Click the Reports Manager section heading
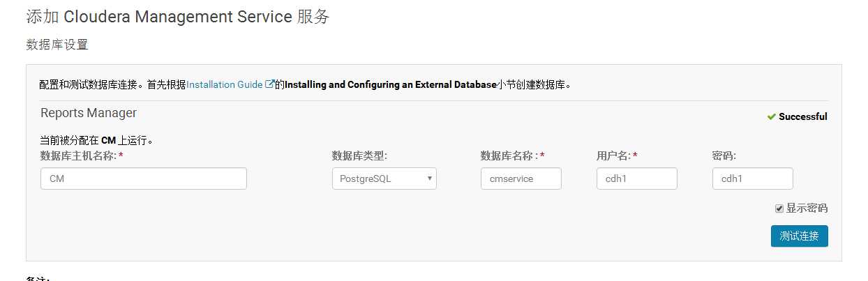The image size is (868, 281). point(89,113)
